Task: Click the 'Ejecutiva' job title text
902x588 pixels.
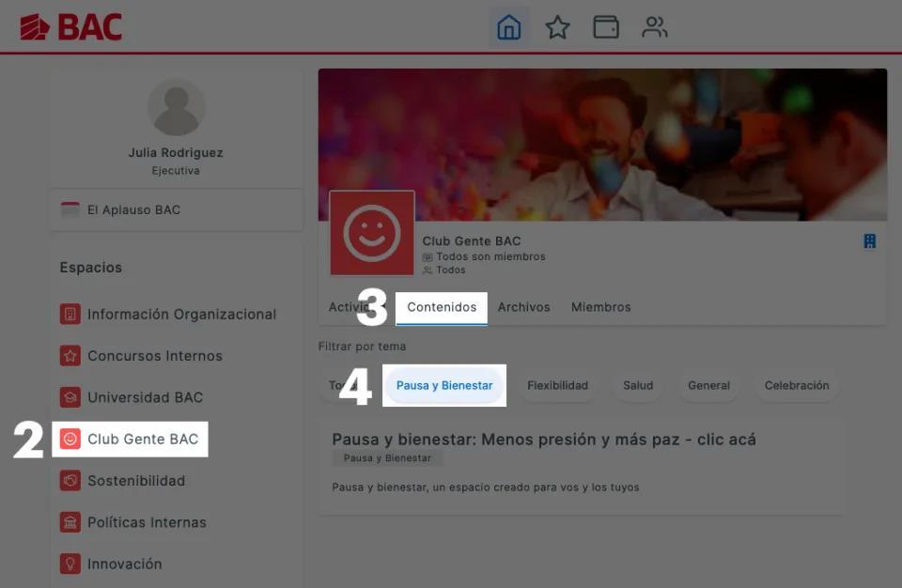Action: [176, 171]
